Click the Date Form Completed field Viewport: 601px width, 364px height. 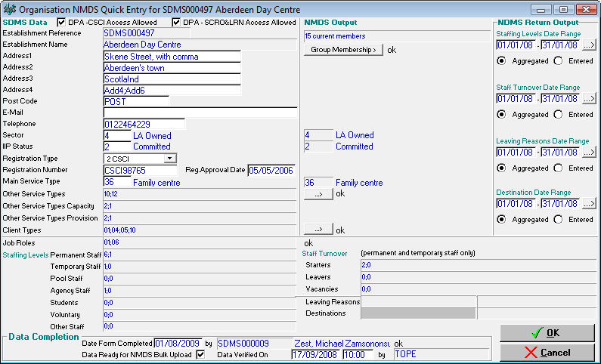(178, 344)
